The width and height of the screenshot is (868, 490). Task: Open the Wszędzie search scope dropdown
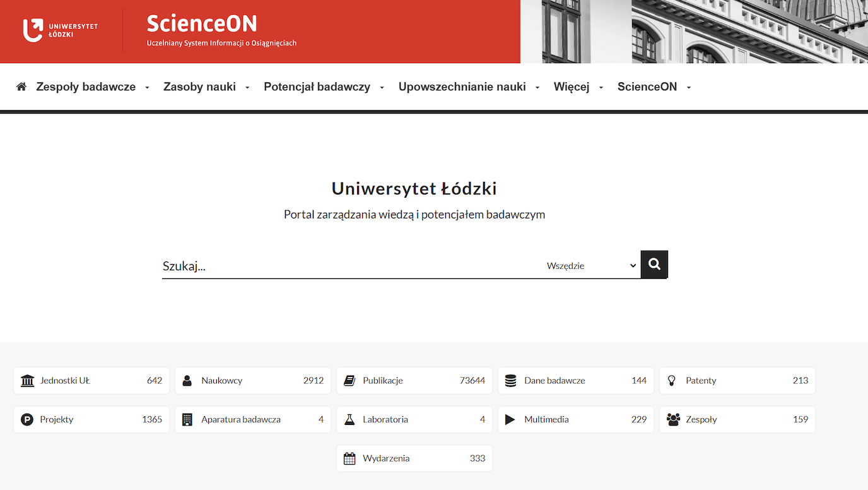pos(592,266)
